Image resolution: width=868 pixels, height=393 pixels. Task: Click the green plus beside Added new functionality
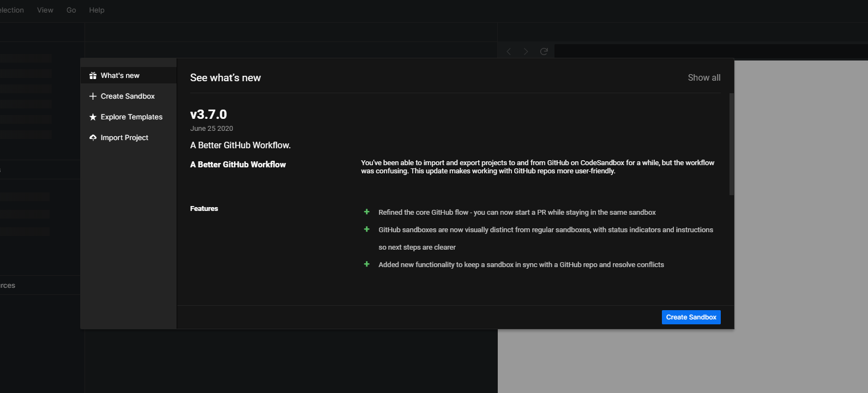click(x=367, y=264)
